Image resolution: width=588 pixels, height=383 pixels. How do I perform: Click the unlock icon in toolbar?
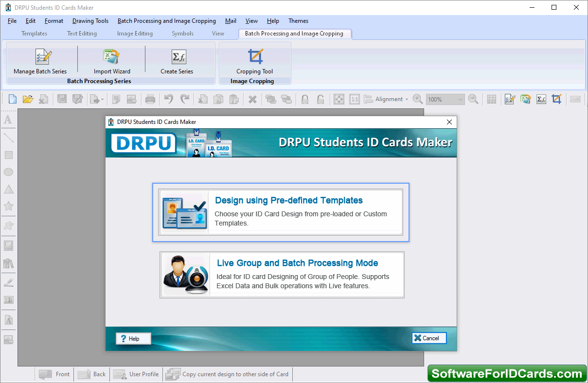321,99
